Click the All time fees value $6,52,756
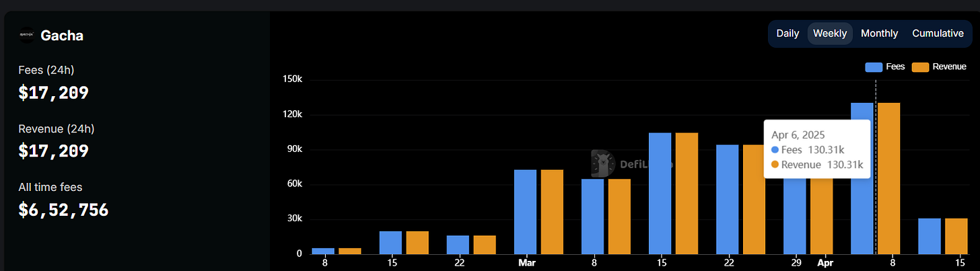Screen dimensions: 980x271 [63, 210]
